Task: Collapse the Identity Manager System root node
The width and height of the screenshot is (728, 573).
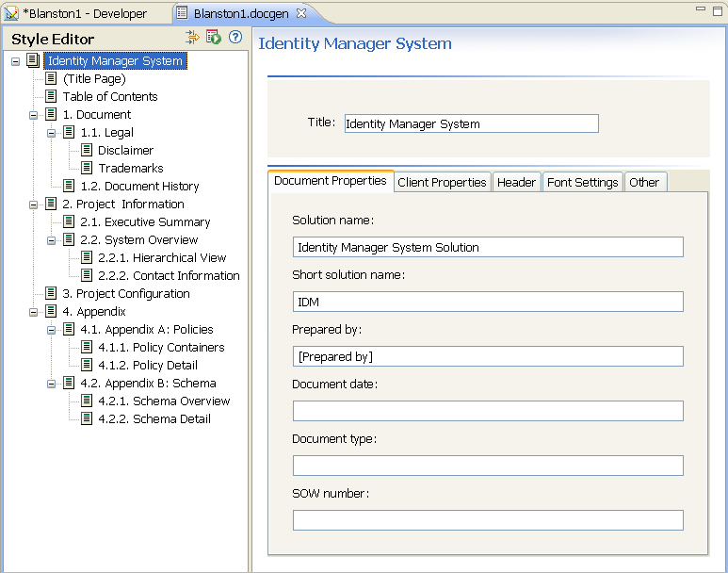Action: pyautogui.click(x=16, y=61)
